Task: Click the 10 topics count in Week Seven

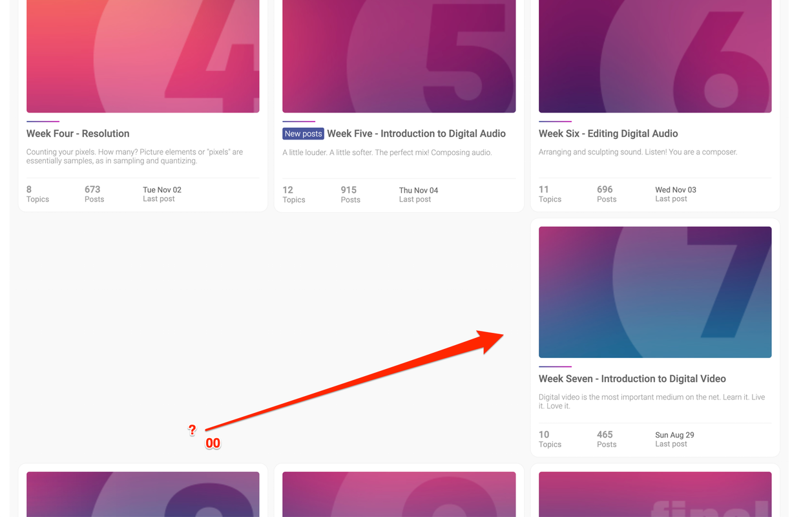Action: pyautogui.click(x=544, y=434)
